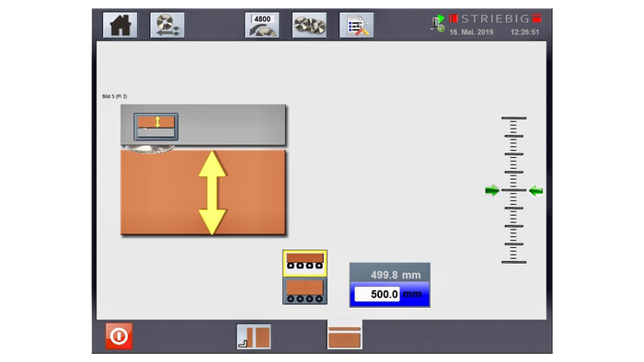644x362 pixels.
Task: Switch to the vertical cut mode tab
Action: (253, 336)
